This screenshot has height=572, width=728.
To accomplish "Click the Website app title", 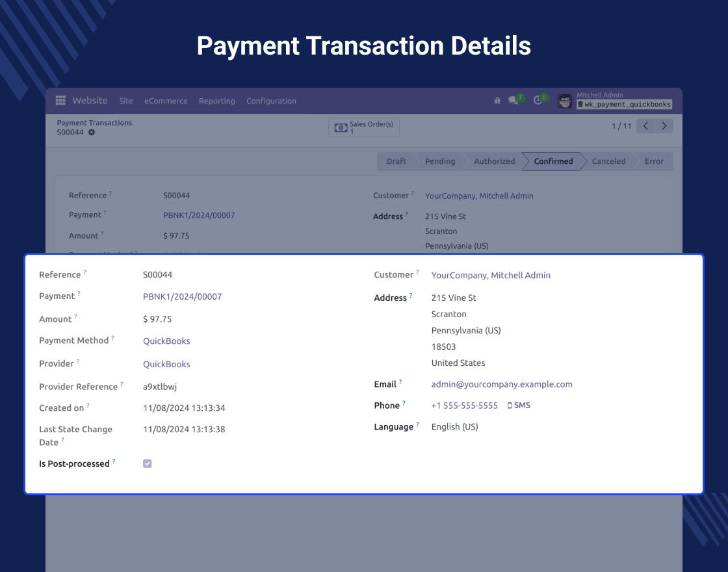I will pos(90,100).
